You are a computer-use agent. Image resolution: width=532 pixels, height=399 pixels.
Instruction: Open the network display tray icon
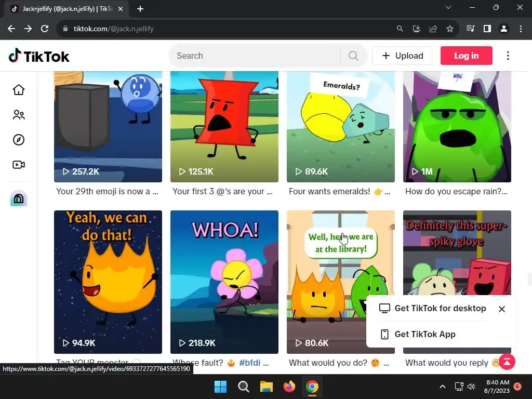pos(459,387)
